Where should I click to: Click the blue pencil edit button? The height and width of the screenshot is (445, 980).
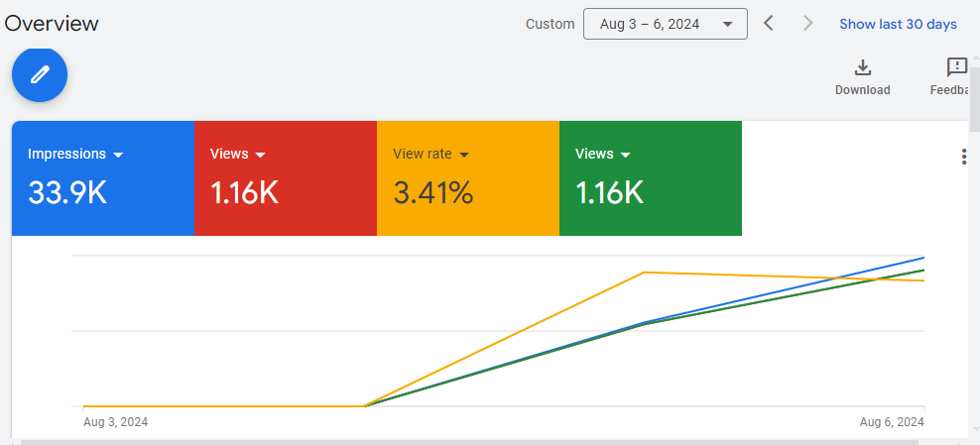40,75
